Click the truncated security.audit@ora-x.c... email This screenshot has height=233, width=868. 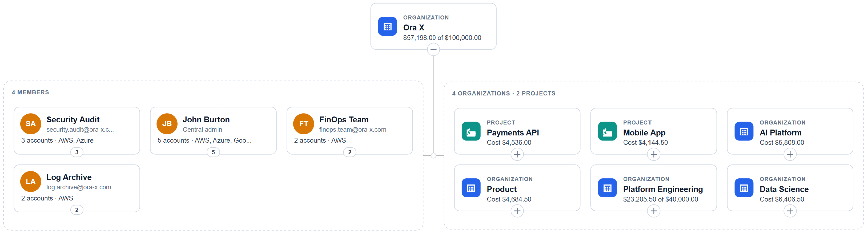pyautogui.click(x=80, y=130)
